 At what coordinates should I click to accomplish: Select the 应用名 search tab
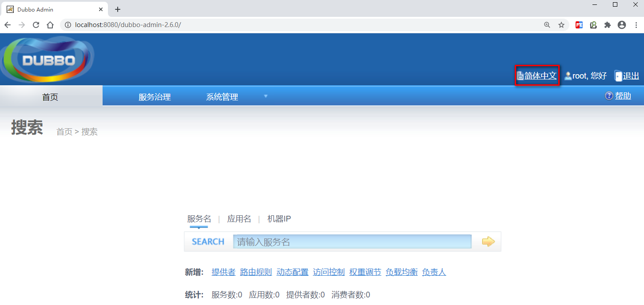[x=239, y=219]
